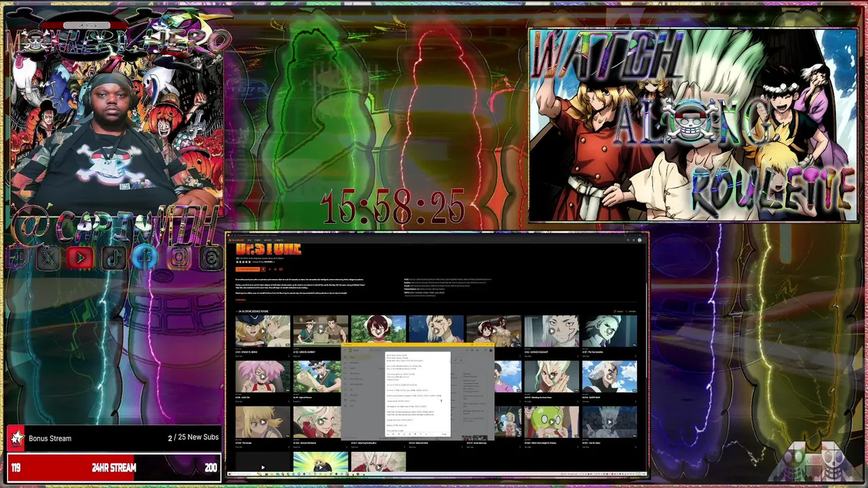The width and height of the screenshot is (868, 488).
Task: Play the episode with captain hat character thumbnail
Action: pos(262,331)
